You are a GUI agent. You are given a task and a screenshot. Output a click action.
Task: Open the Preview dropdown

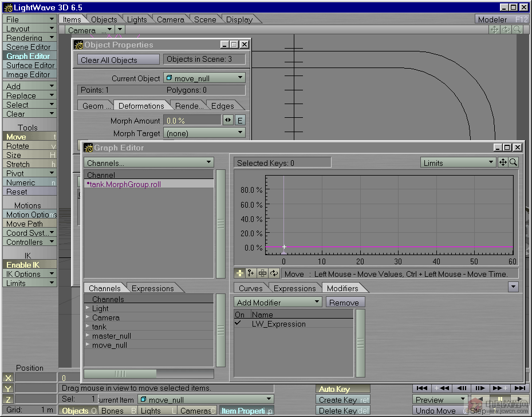click(x=440, y=400)
